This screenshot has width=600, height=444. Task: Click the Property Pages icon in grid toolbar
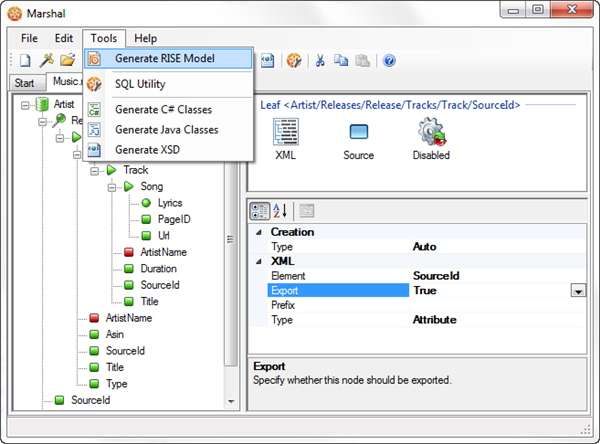click(x=307, y=211)
